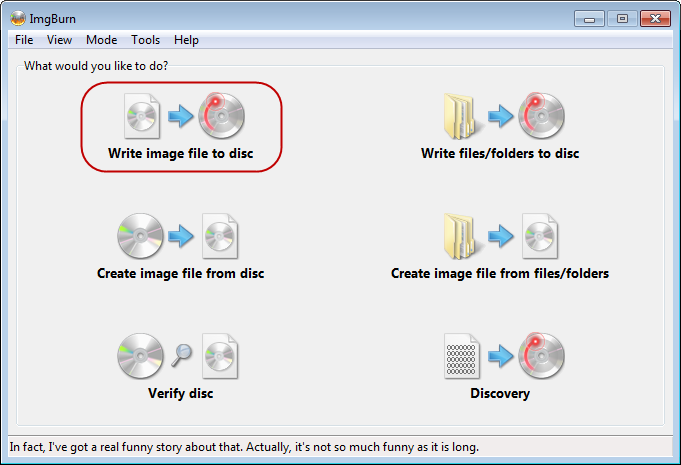Click the blue arrow in Discovery
681x465 pixels.
click(x=501, y=356)
